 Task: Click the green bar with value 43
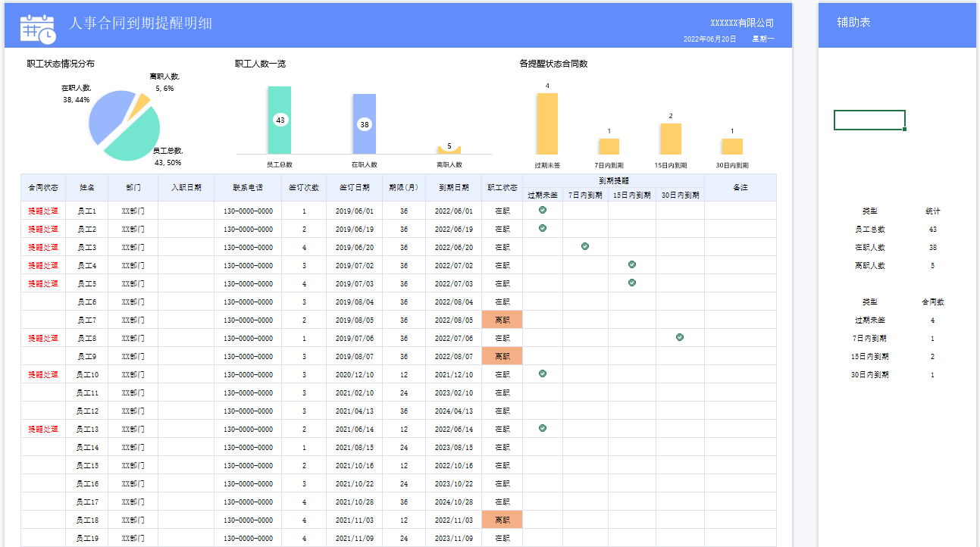[x=279, y=120]
